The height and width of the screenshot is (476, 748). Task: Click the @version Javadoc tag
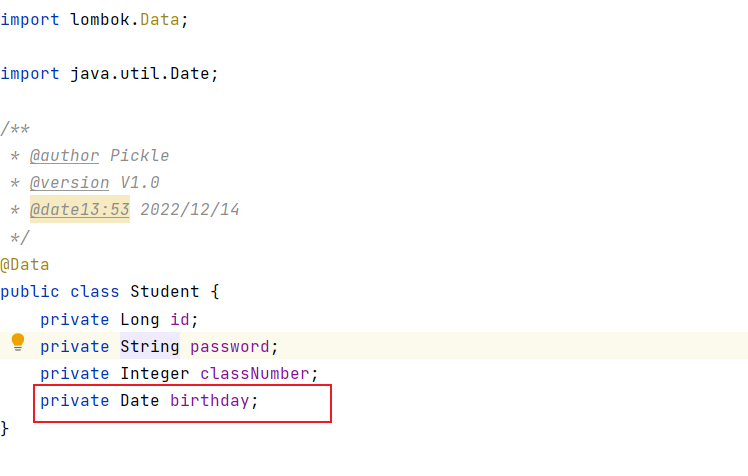click(x=69, y=182)
